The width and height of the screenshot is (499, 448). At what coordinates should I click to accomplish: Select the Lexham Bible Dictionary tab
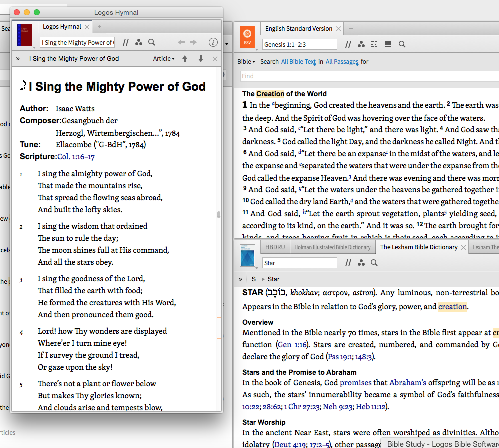[419, 247]
